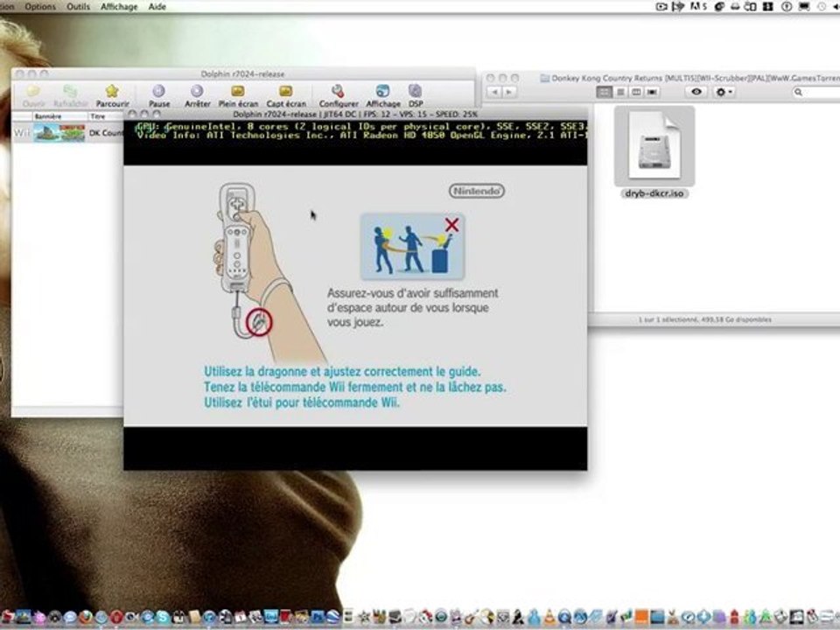Open the Affichage graphics settings icon
Image resolution: width=840 pixels, height=630 pixels.
click(x=383, y=94)
